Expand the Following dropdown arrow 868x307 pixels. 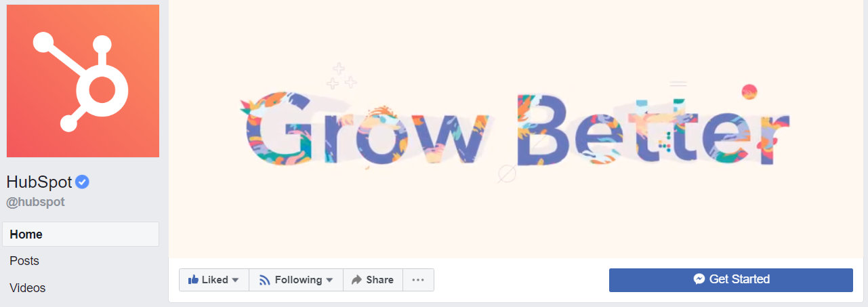click(329, 280)
